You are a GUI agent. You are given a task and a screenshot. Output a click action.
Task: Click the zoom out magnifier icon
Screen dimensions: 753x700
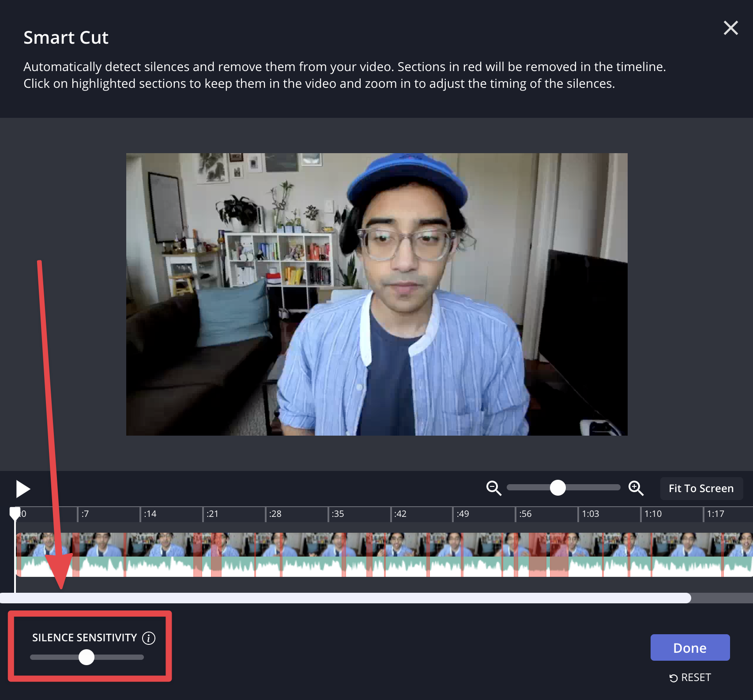[x=493, y=488]
